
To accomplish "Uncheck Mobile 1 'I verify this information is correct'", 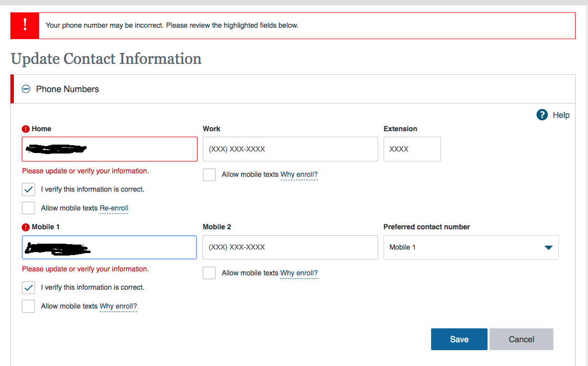I will click(29, 288).
